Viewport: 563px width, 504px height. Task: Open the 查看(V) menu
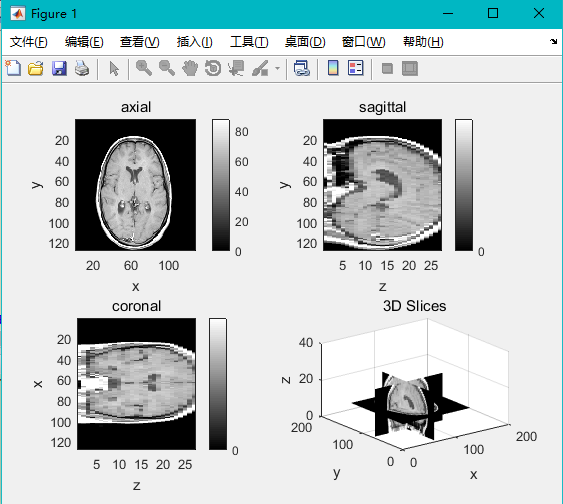click(140, 42)
